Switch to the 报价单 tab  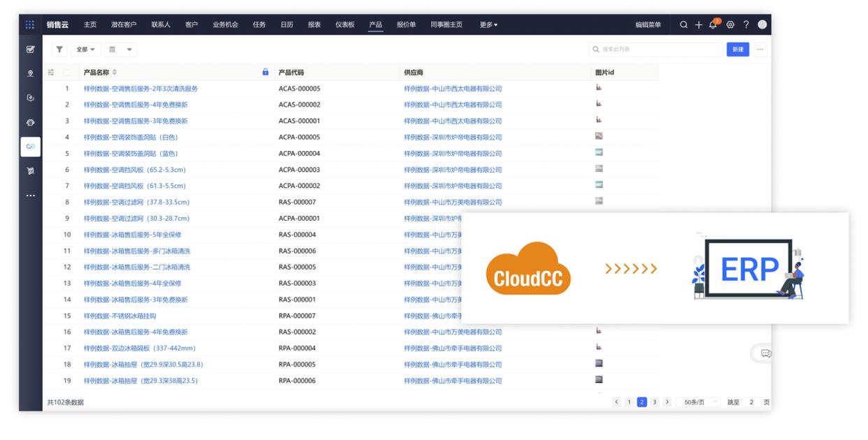coord(406,24)
